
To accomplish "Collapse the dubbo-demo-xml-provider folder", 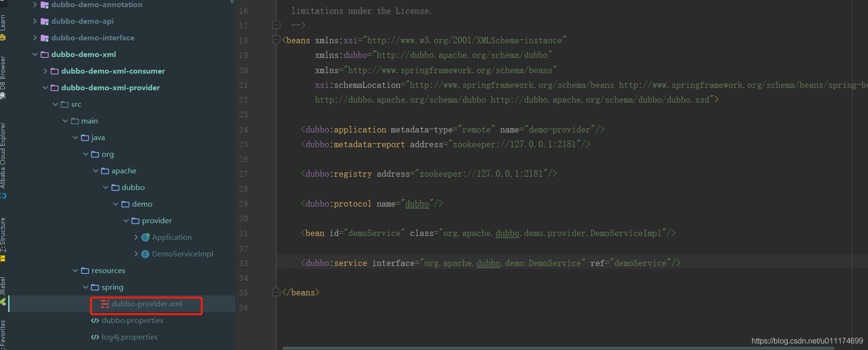I will point(45,88).
